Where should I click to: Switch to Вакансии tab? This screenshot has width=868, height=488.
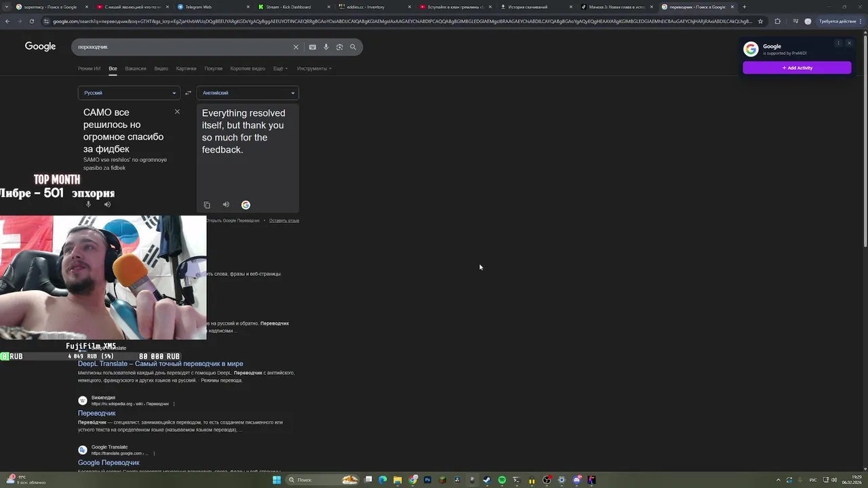coord(136,68)
